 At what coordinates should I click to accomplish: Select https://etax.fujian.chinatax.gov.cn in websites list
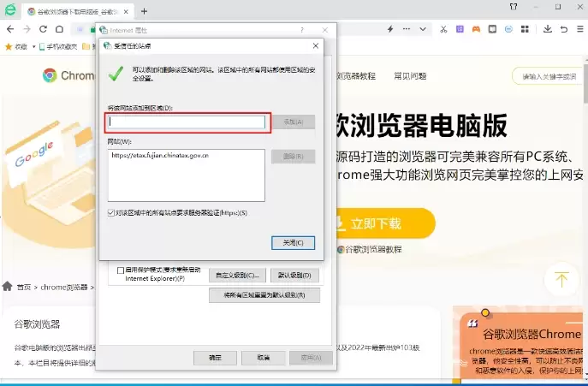(160, 155)
